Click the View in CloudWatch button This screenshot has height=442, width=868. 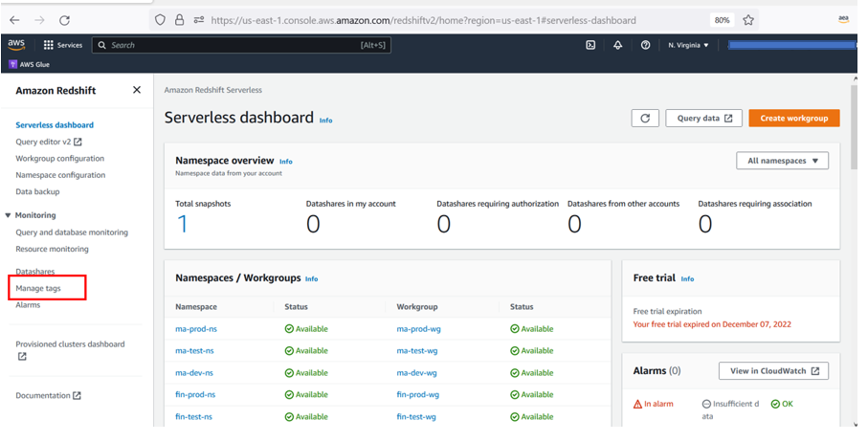[x=773, y=370]
